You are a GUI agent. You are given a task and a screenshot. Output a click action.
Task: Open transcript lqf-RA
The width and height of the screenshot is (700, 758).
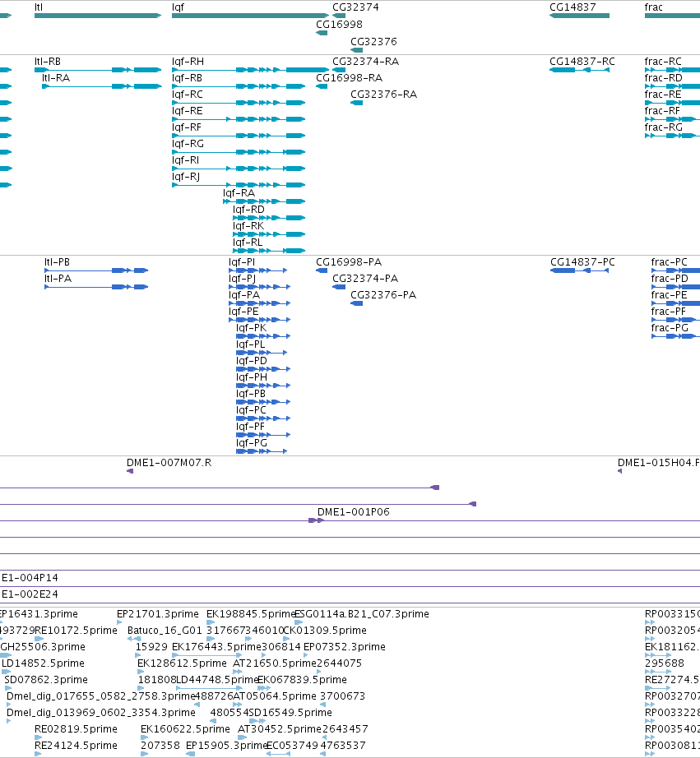(239, 193)
